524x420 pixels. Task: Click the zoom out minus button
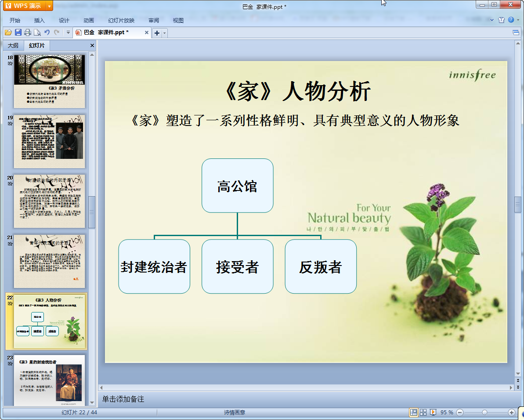point(460,413)
